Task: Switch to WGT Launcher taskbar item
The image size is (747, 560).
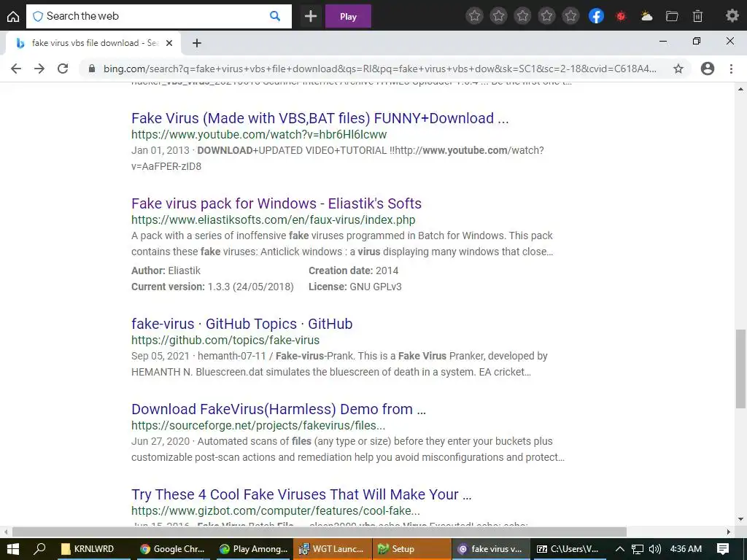Action: [x=333, y=548]
